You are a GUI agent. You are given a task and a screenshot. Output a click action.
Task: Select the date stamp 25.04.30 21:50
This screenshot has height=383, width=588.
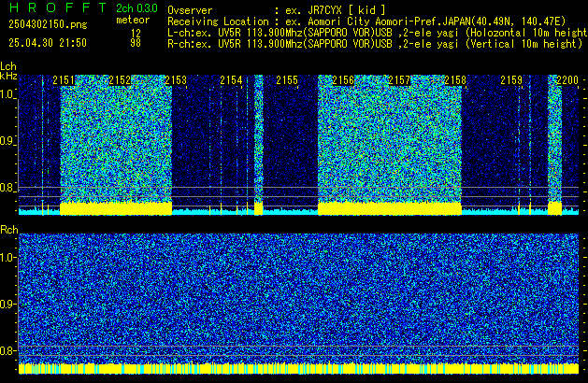click(48, 43)
